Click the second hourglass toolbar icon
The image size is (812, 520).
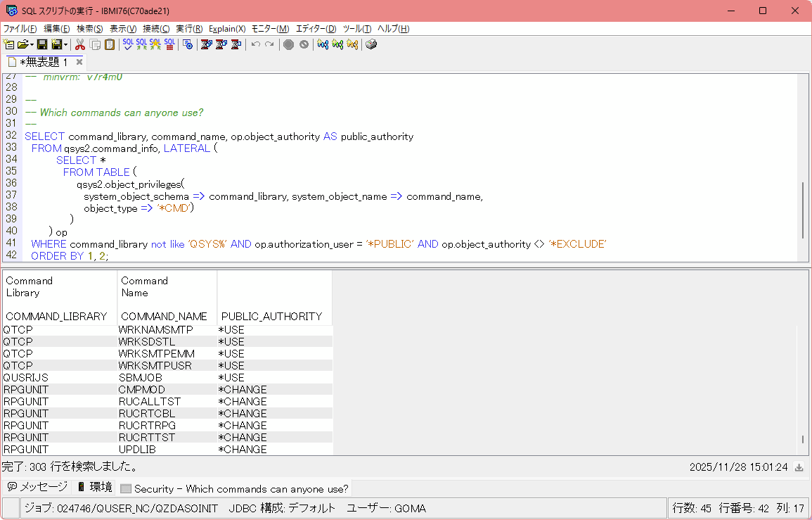221,44
